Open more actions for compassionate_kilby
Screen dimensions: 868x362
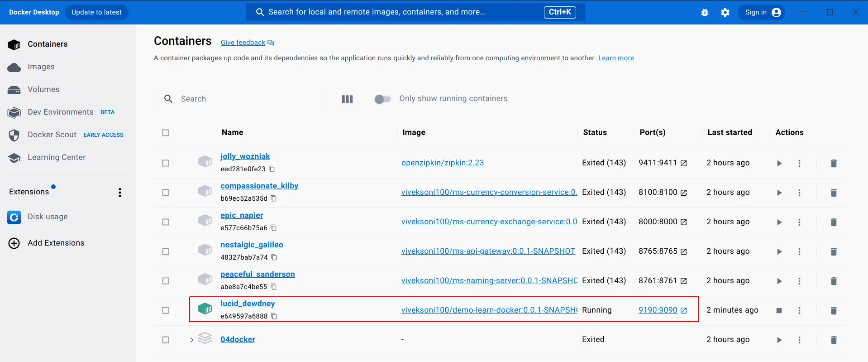click(799, 193)
